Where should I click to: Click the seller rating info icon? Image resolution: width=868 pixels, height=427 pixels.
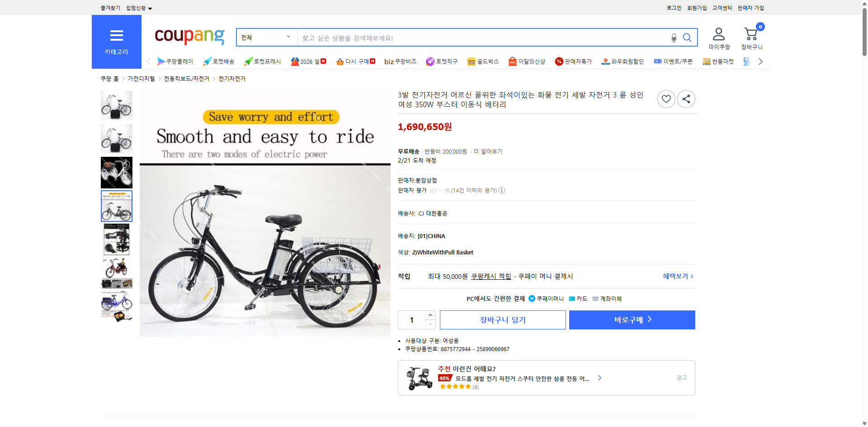[502, 190]
